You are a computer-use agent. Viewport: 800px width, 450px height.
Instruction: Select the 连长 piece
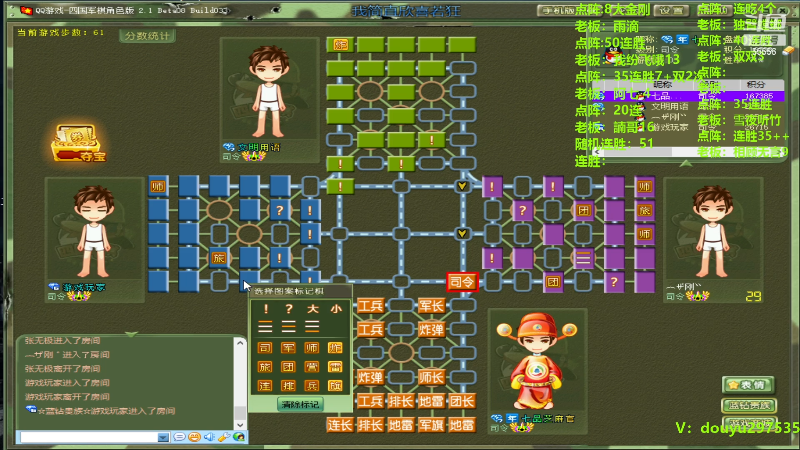pos(340,425)
